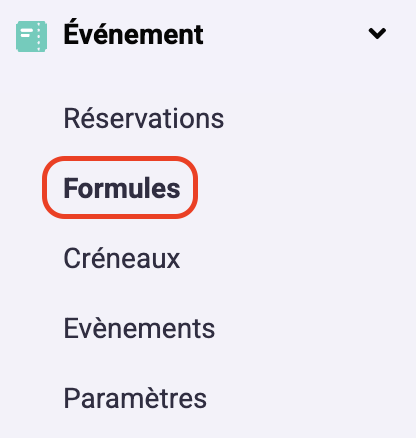Open the Evènements submenu item
Image resolution: width=416 pixels, height=438 pixels.
139,328
